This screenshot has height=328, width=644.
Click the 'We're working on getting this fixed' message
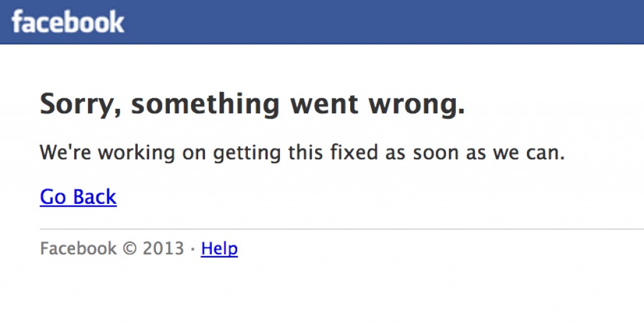[x=303, y=152]
